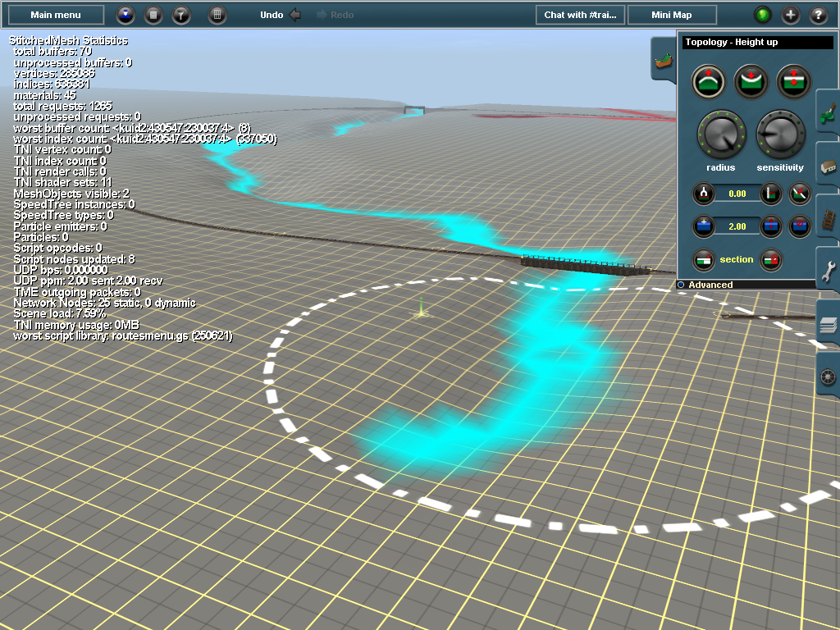Click inside the 0.00 height input field
840x630 pixels.
(738, 194)
